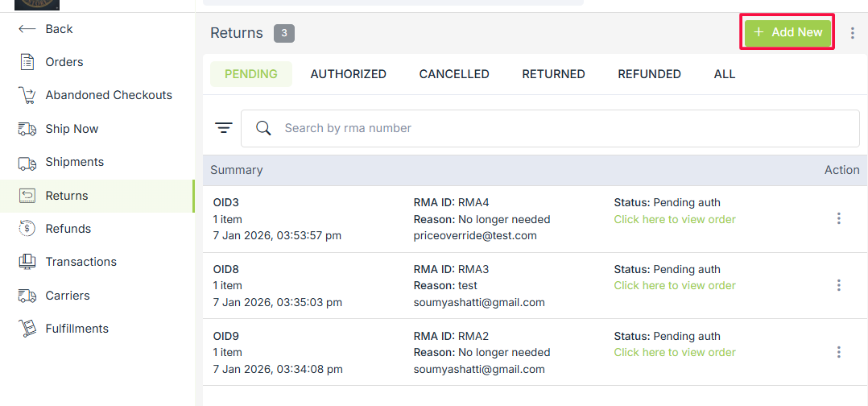Open action menu for RMA4 row
This screenshot has width=868, height=406.
click(x=839, y=218)
